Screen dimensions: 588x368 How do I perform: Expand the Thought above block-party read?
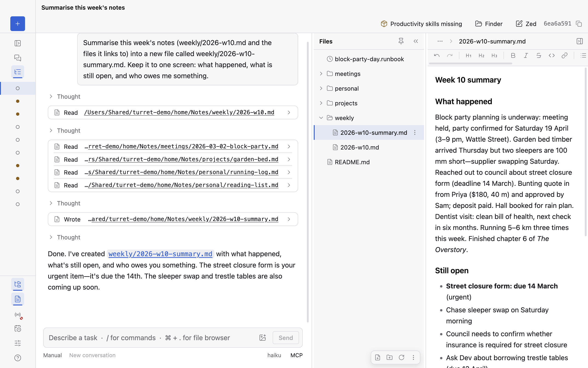click(65, 130)
